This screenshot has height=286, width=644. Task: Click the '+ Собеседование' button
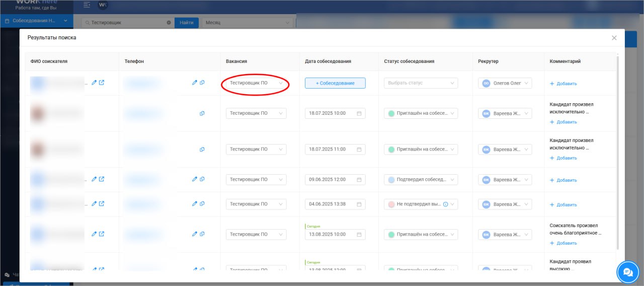coord(335,83)
